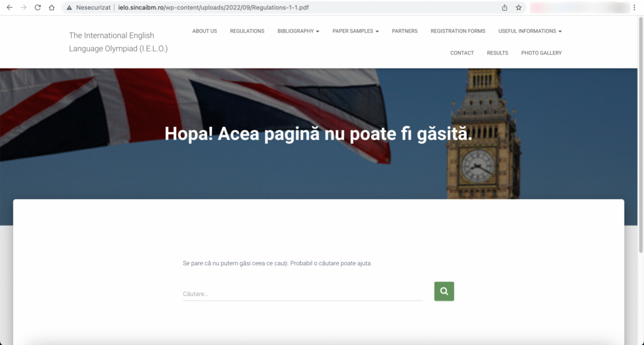Open the Partners page

point(404,31)
